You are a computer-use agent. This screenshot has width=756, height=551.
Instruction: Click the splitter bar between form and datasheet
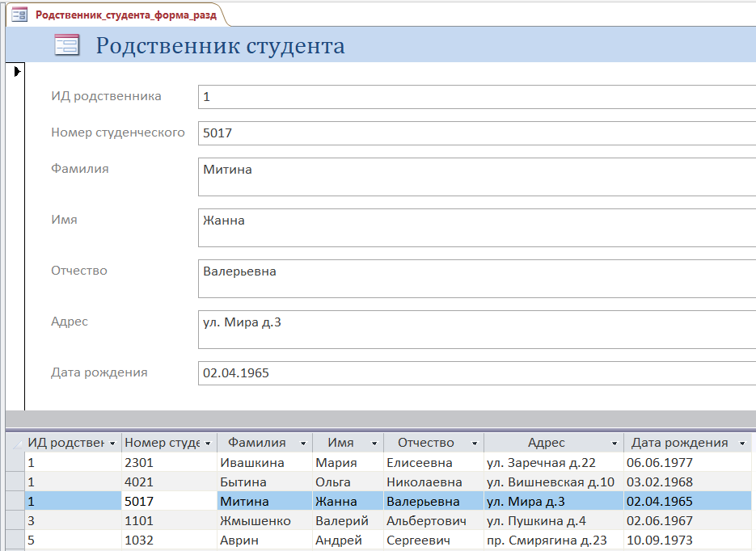pos(380,419)
